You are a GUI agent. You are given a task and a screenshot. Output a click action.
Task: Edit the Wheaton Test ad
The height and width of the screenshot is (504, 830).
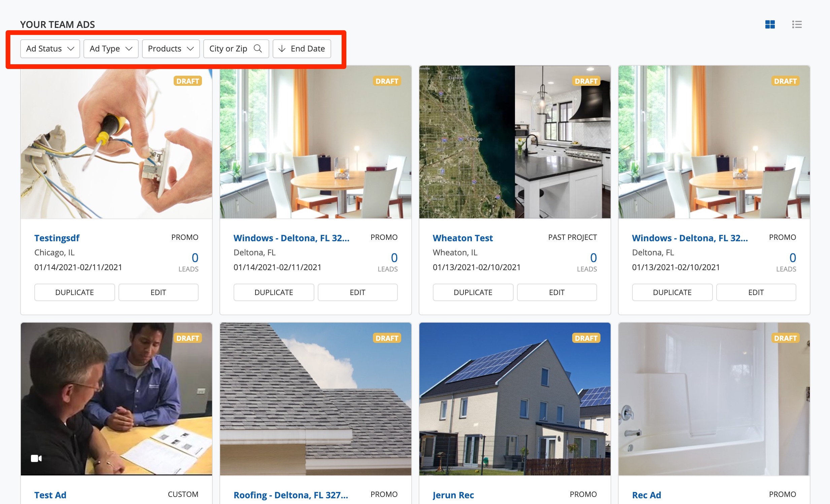click(557, 292)
